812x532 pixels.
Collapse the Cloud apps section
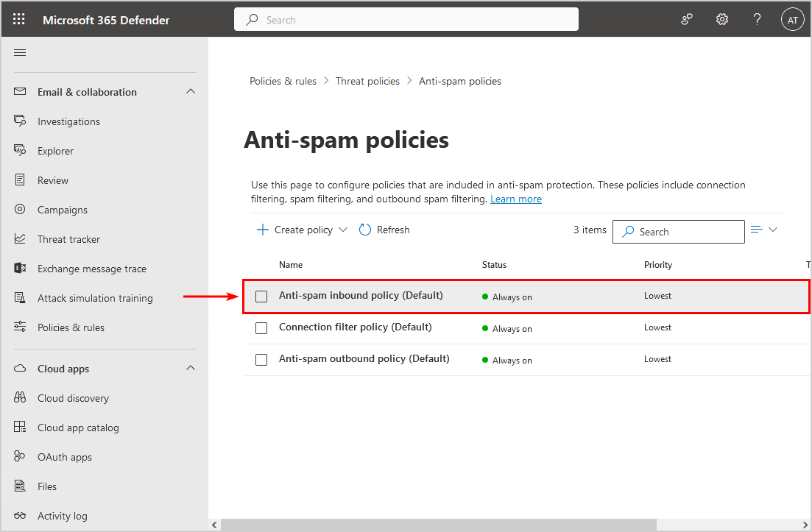(x=191, y=369)
